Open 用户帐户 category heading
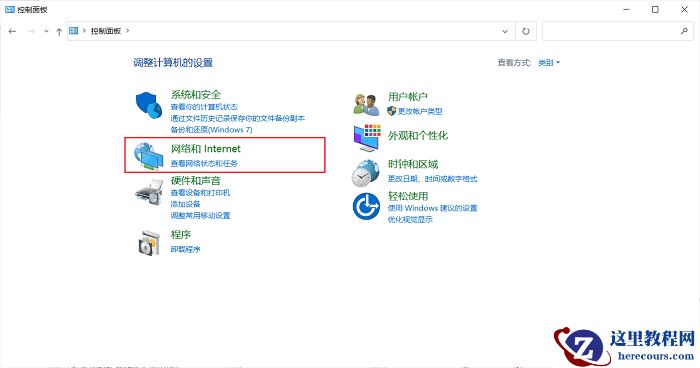 (408, 96)
